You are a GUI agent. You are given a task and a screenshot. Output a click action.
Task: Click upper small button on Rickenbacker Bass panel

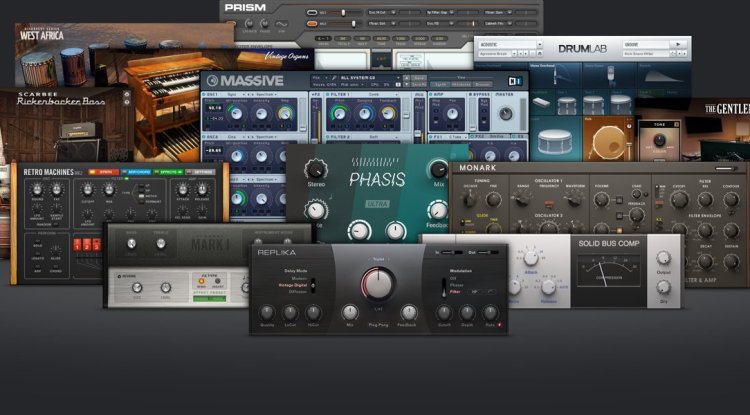(127, 94)
